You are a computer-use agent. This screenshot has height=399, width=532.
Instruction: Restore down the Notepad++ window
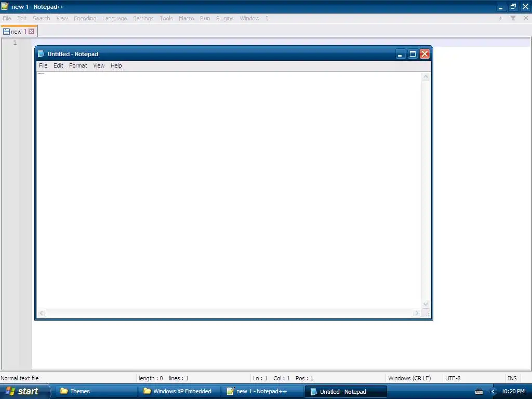pyautogui.click(x=513, y=6)
